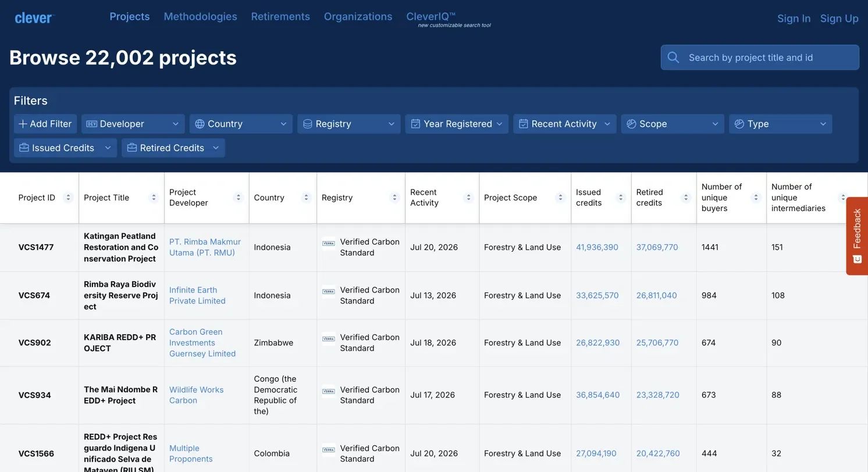The image size is (868, 472).
Task: Focus the project title search field
Action: 760,58
